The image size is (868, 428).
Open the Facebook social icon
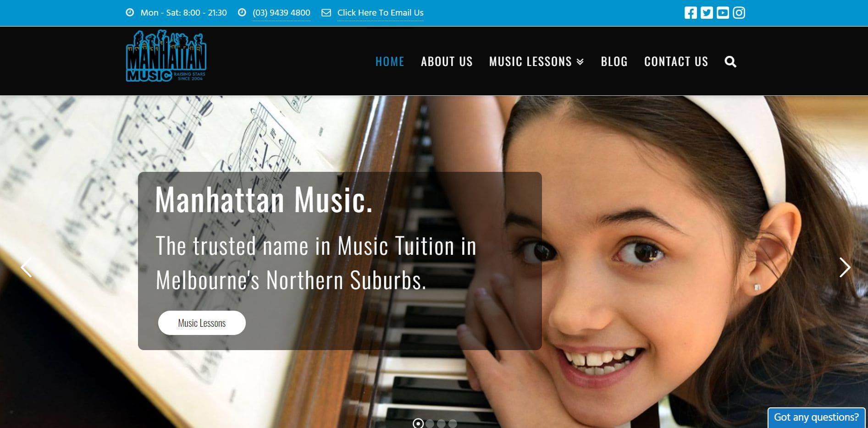691,13
